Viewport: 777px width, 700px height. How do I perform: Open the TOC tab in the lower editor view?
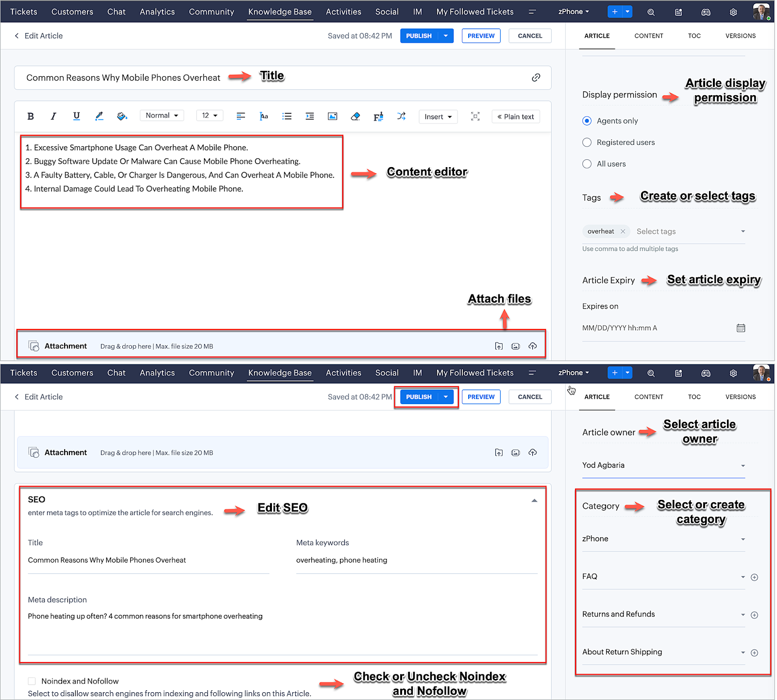tap(694, 397)
